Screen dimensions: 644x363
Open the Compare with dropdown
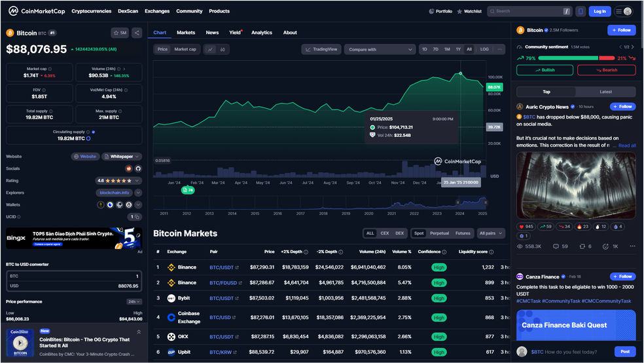click(380, 49)
